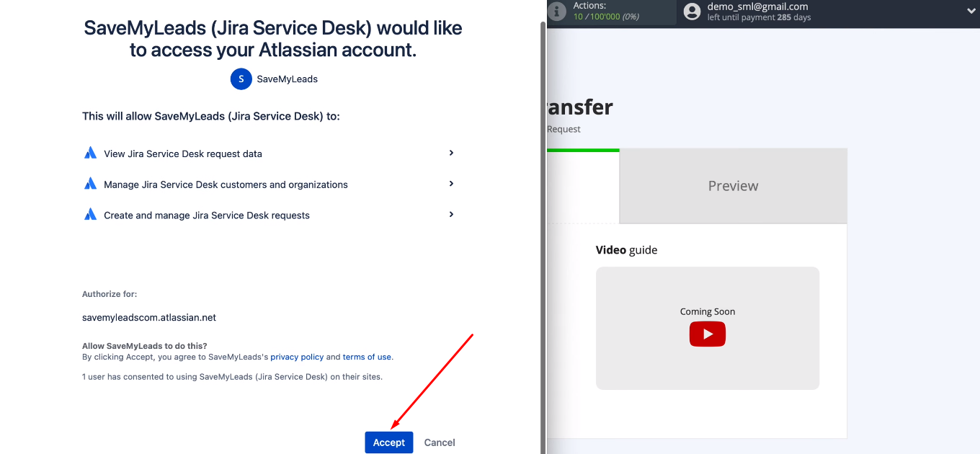Click the info icon beside Actions counter
The width and height of the screenshot is (980, 454).
(x=556, y=11)
